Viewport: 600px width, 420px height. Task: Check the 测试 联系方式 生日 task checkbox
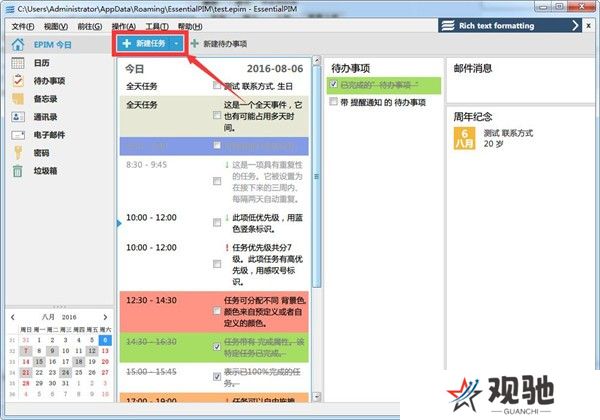217,85
